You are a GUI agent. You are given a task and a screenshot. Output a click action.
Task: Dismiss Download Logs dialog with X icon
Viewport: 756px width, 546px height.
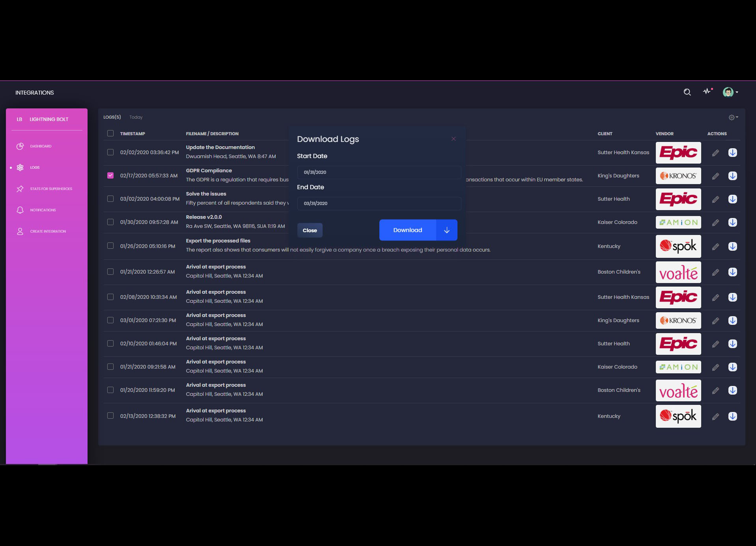coord(454,139)
